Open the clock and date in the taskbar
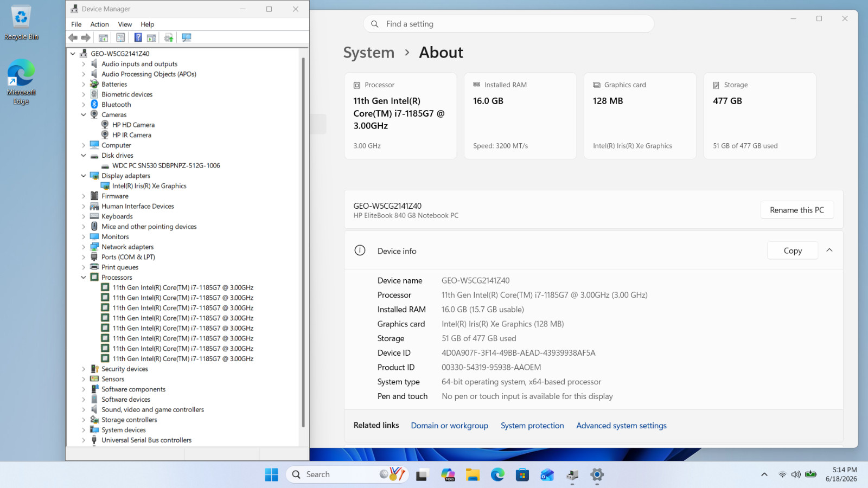 point(841,474)
